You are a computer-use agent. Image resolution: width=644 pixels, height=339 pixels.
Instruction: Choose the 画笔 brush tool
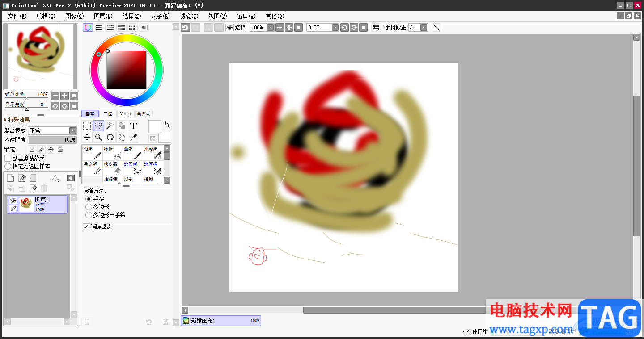point(133,153)
